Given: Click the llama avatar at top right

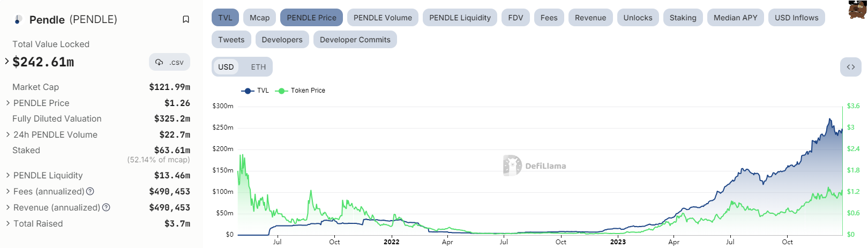Looking at the screenshot, I should click(857, 10).
